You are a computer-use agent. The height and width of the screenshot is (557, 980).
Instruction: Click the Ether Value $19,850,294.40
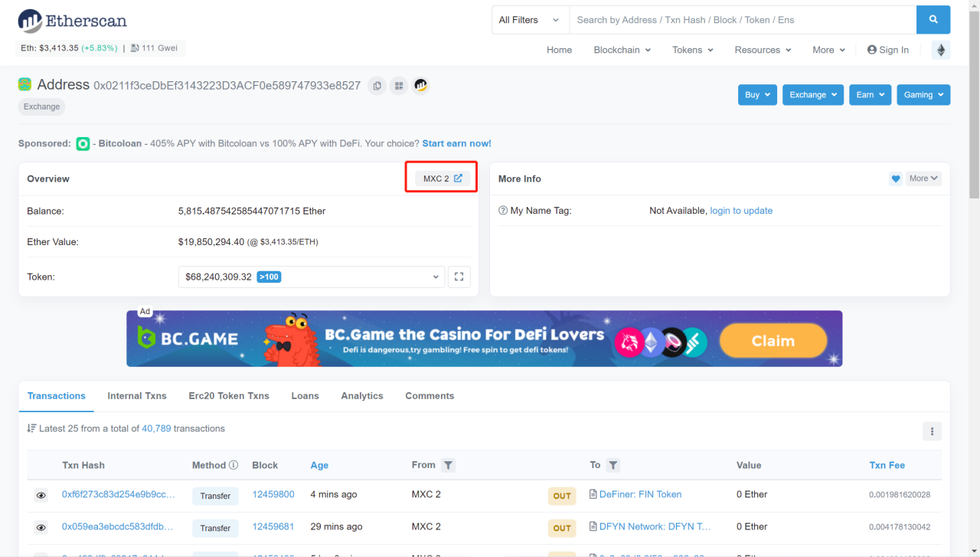(x=211, y=242)
